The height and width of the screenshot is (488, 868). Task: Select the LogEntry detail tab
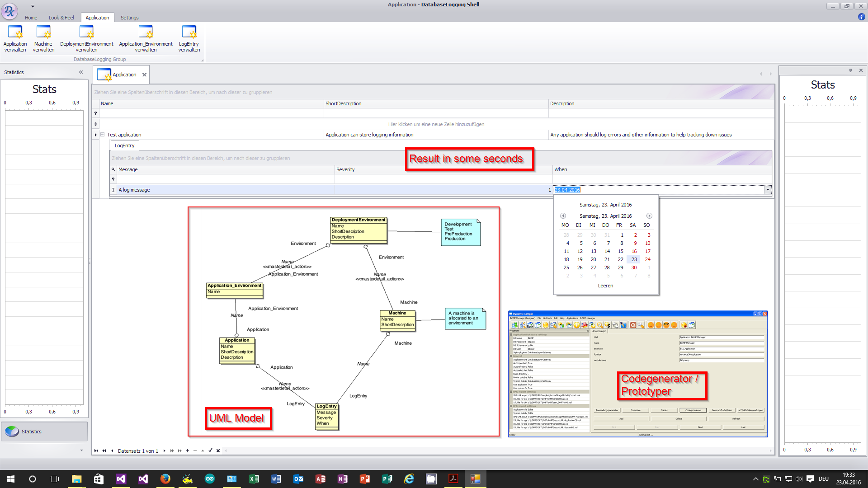click(124, 145)
